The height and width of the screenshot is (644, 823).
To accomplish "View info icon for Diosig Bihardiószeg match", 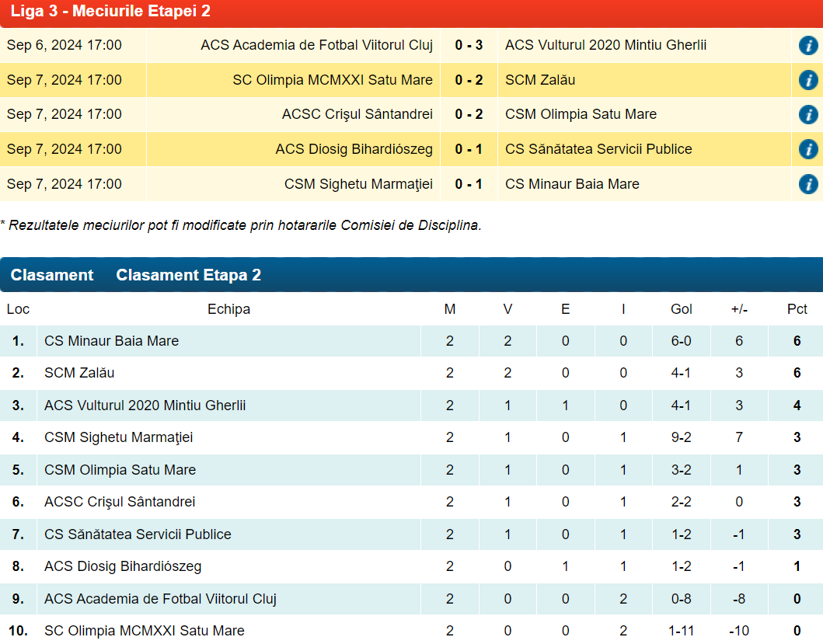I will click(807, 149).
